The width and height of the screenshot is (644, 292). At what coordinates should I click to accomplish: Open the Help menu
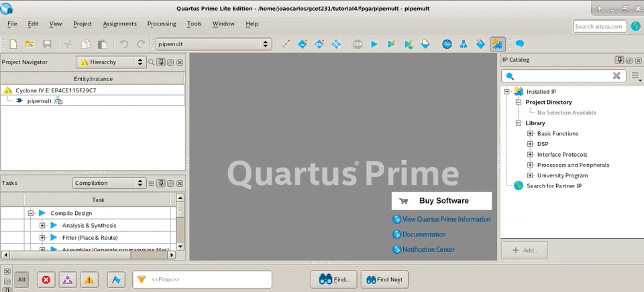pos(252,24)
